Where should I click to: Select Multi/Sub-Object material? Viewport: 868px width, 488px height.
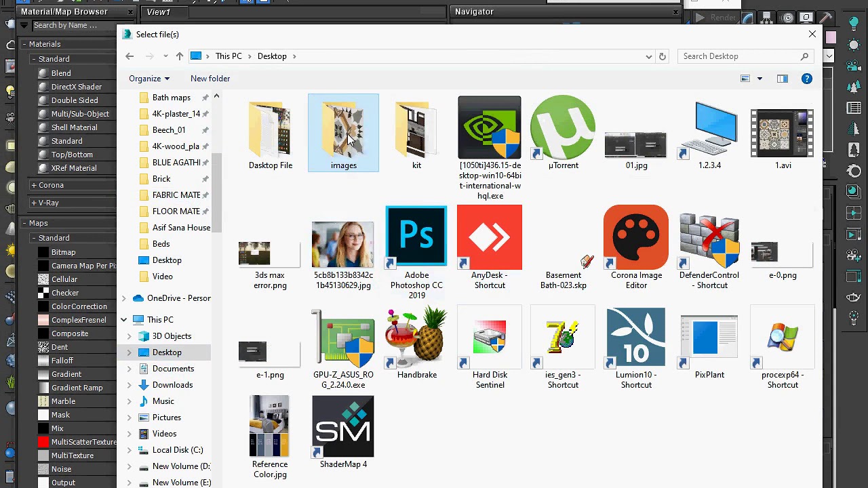(80, 114)
